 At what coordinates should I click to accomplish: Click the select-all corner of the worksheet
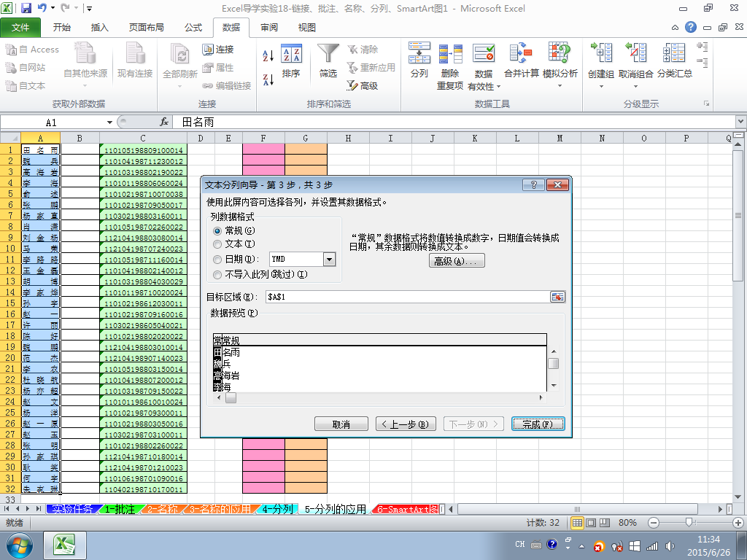[10, 138]
